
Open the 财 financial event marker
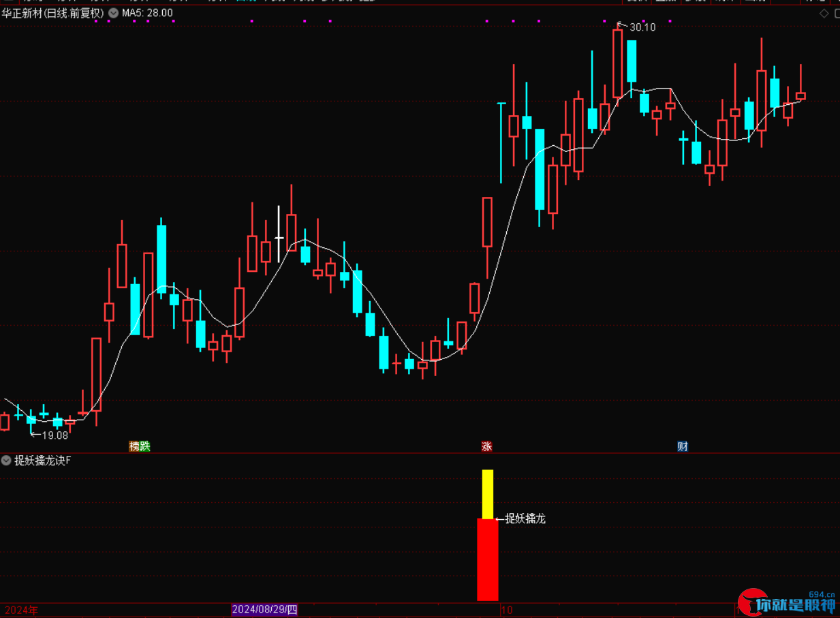click(x=683, y=446)
